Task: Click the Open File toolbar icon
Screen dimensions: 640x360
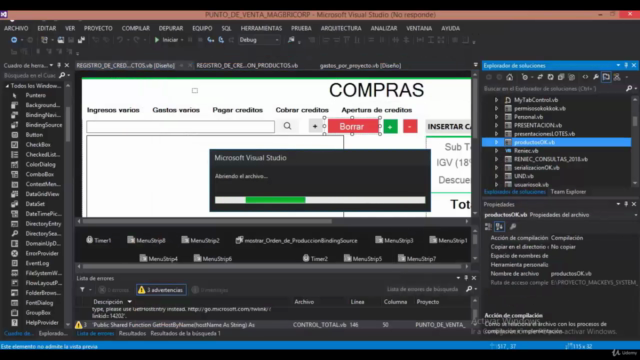Action: (60, 40)
